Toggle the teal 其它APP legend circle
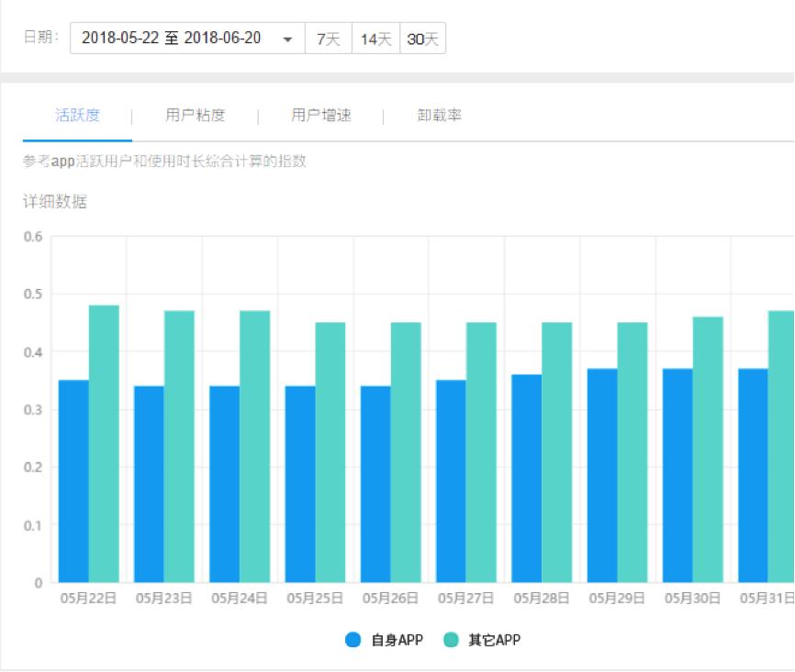Viewport: 795px width, 672px height. click(x=451, y=641)
